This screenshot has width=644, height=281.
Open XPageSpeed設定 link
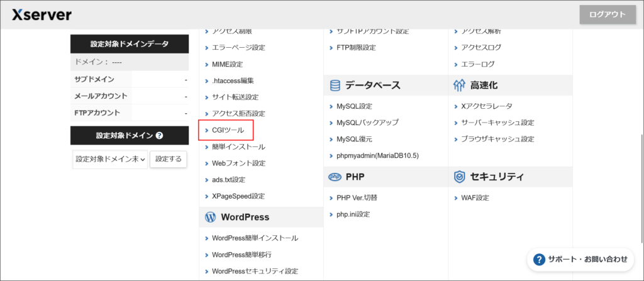pyautogui.click(x=238, y=196)
